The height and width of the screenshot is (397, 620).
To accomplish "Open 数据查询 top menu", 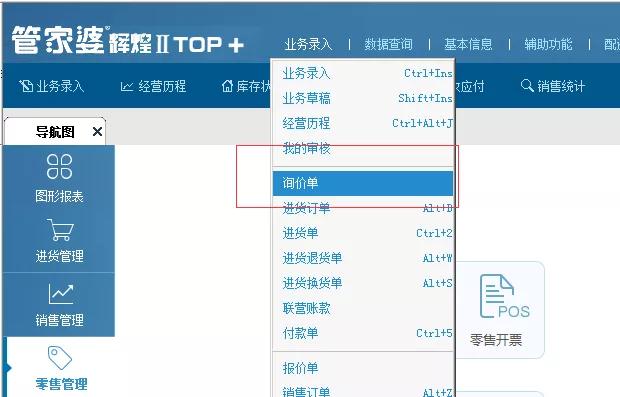I will pyautogui.click(x=388, y=44).
